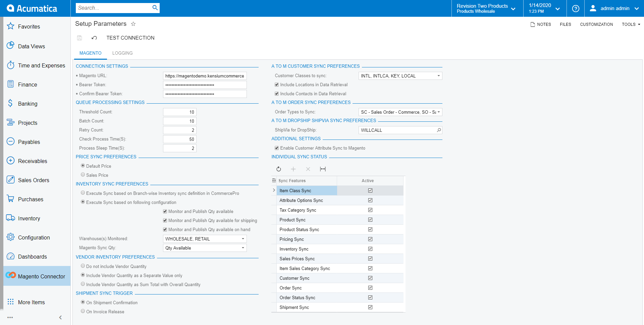
Task: Toggle Monitor and Publish Qty available for shipping
Action: tap(165, 220)
